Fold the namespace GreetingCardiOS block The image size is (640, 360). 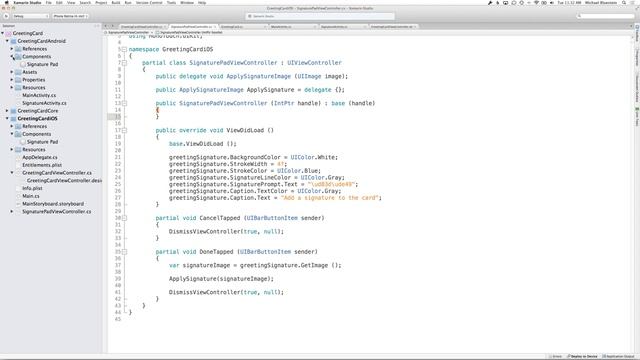[x=124, y=49]
